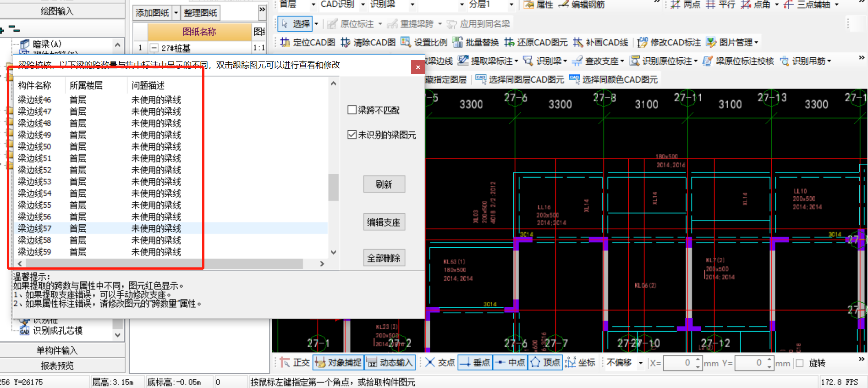Viewport: 868px width, 388px height.
Task: Click the 识别成孔芯模 tree icon
Action: [x=24, y=331]
